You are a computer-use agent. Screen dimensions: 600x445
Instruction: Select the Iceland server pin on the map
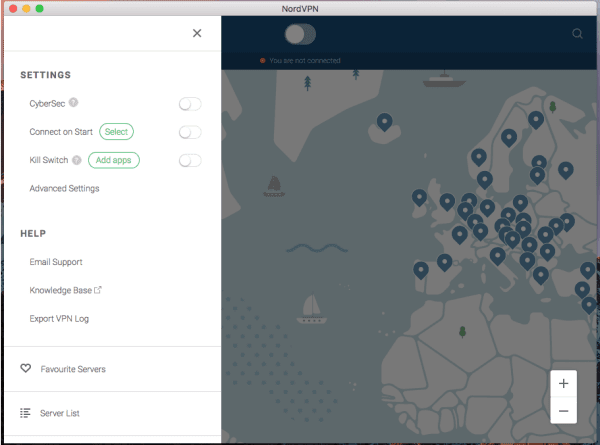coord(385,122)
